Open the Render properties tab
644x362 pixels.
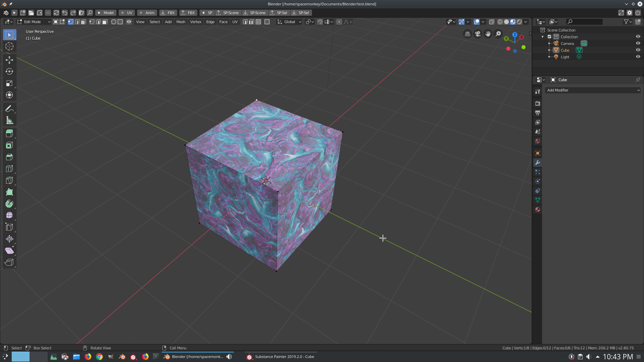[538, 104]
